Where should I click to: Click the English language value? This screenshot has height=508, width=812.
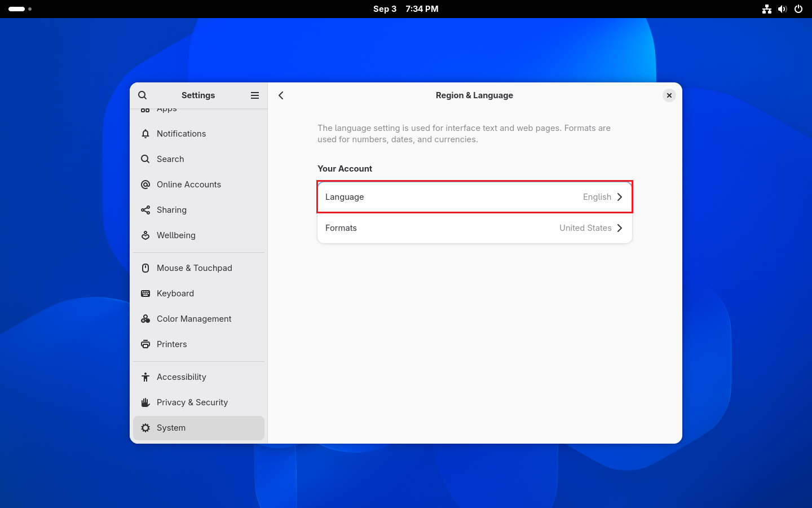(597, 197)
